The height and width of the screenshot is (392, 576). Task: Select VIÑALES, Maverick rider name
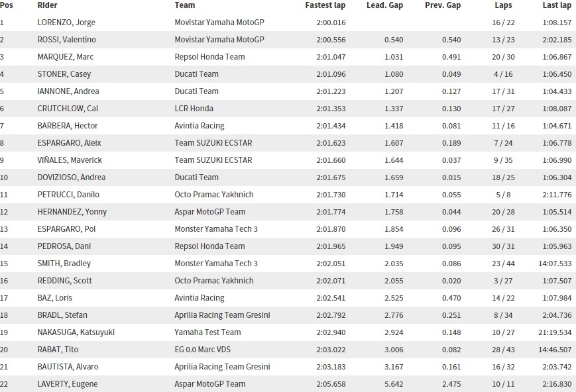click(x=70, y=160)
